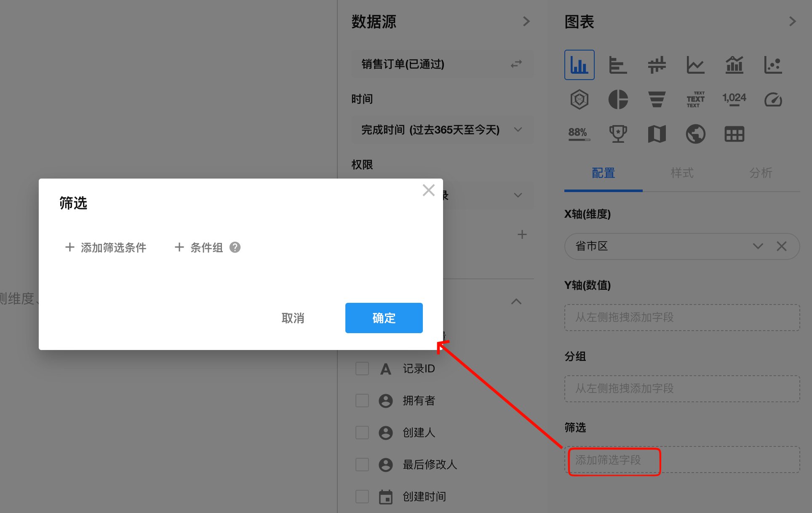Viewport: 812px width, 513px height.
Task: Pick the world globe map chart icon
Action: (695, 134)
